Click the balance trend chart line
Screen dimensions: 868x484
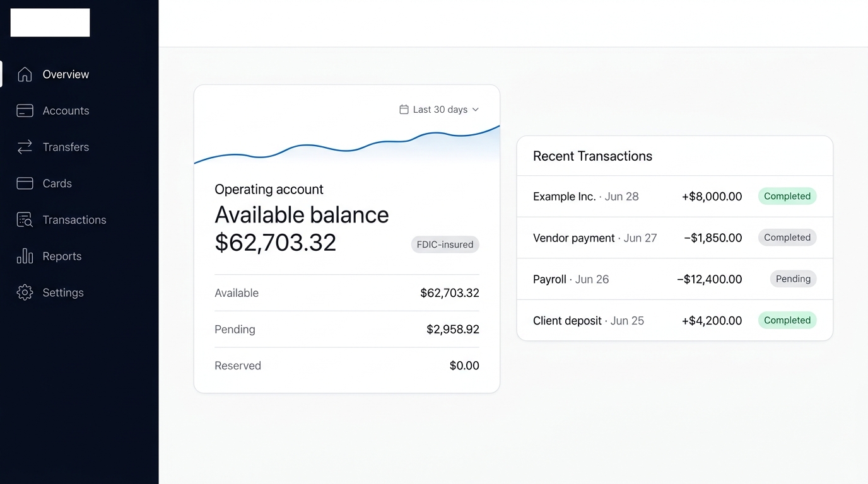pyautogui.click(x=347, y=144)
